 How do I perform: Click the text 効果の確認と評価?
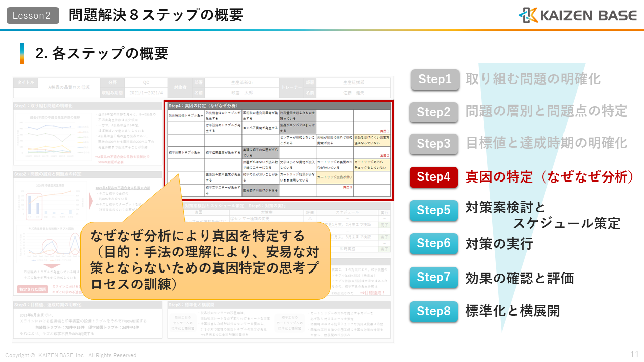pos(520,278)
